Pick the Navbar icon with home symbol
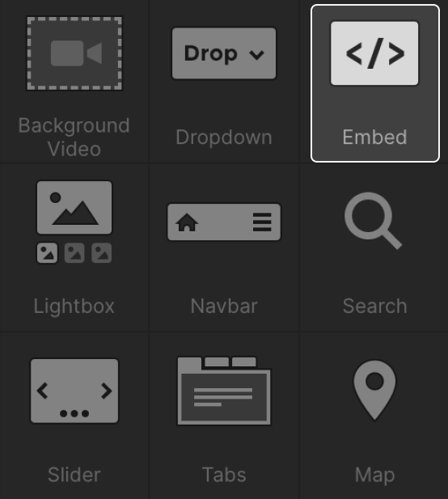The width and height of the screenshot is (448, 499). pos(224,222)
